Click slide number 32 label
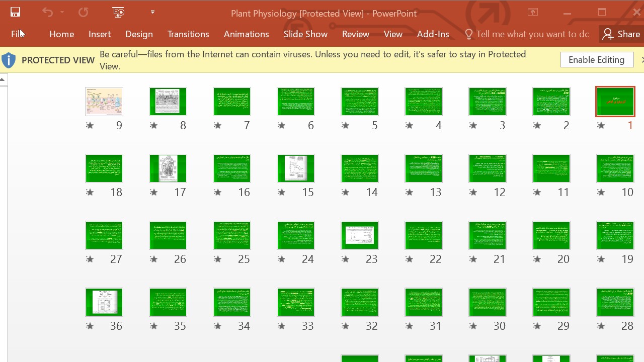The width and height of the screenshot is (644, 362). click(372, 326)
